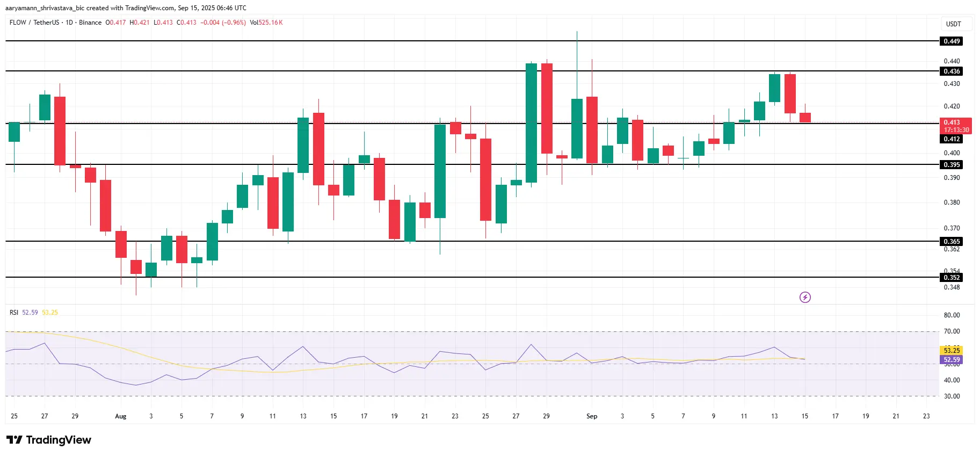Select the 0.352 price level label

[952, 278]
